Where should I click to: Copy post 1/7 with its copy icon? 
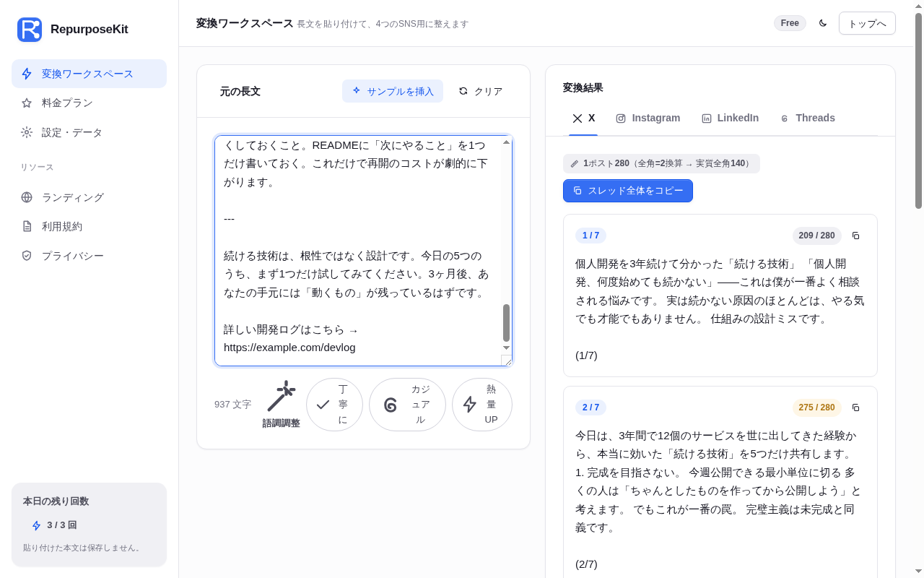[x=856, y=236]
